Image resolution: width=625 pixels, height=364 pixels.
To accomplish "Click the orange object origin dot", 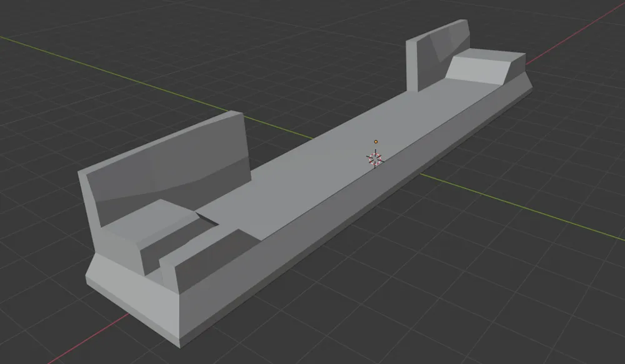I will [376, 142].
